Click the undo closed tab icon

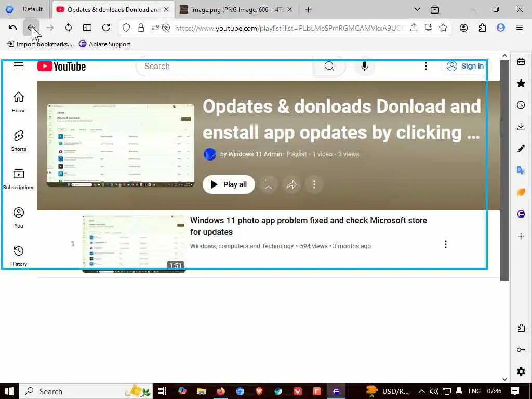pos(12,28)
